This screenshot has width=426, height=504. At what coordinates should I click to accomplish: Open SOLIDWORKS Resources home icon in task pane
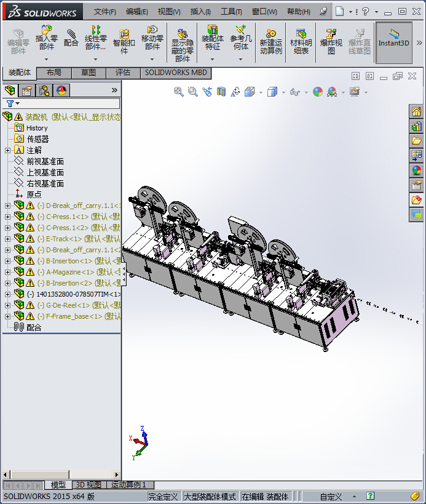416,112
